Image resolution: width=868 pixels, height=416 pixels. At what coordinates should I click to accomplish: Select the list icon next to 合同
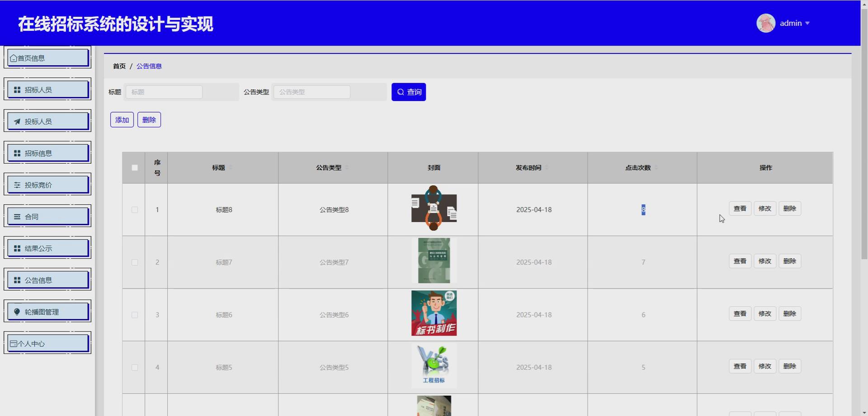17,216
